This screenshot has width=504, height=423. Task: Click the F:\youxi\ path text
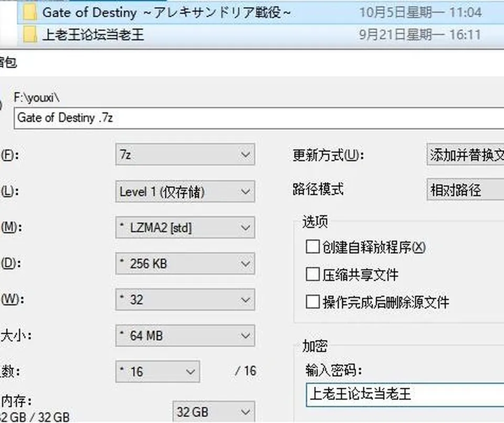coord(37,97)
